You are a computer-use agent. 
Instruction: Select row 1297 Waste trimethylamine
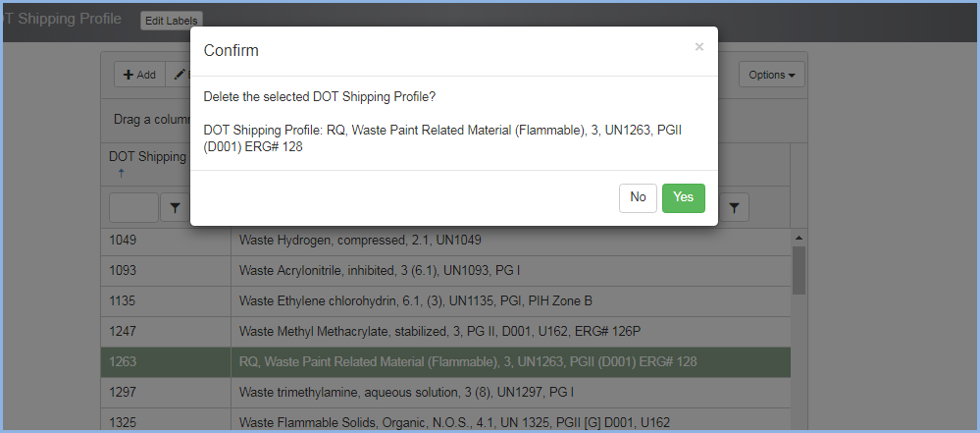coord(445,393)
